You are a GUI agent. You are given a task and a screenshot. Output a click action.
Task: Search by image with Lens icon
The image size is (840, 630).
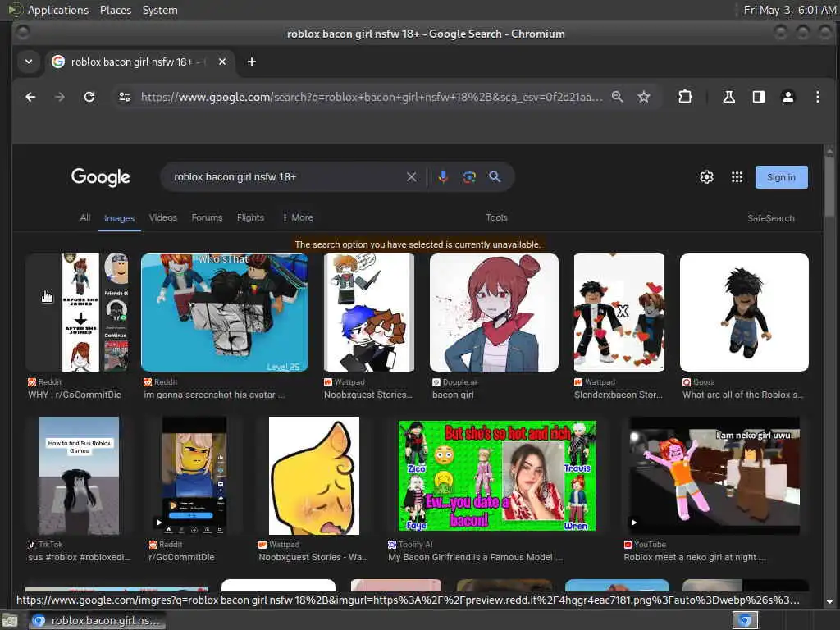469,177
